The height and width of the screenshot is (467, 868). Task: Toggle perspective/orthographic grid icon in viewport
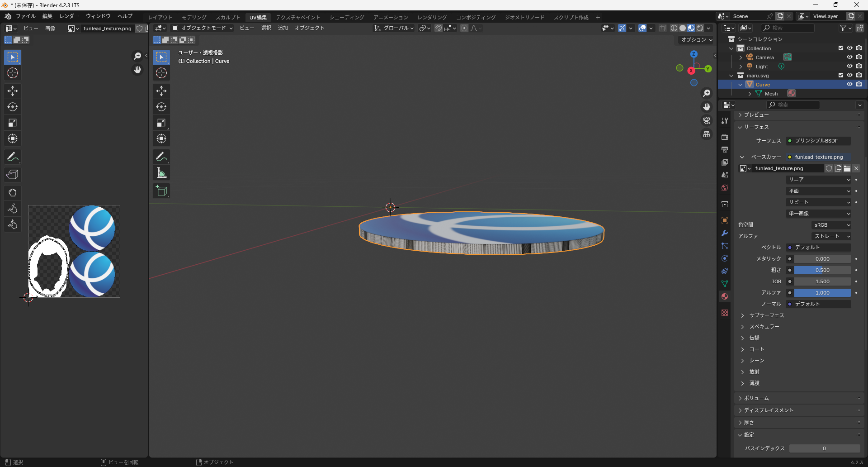[x=707, y=134]
